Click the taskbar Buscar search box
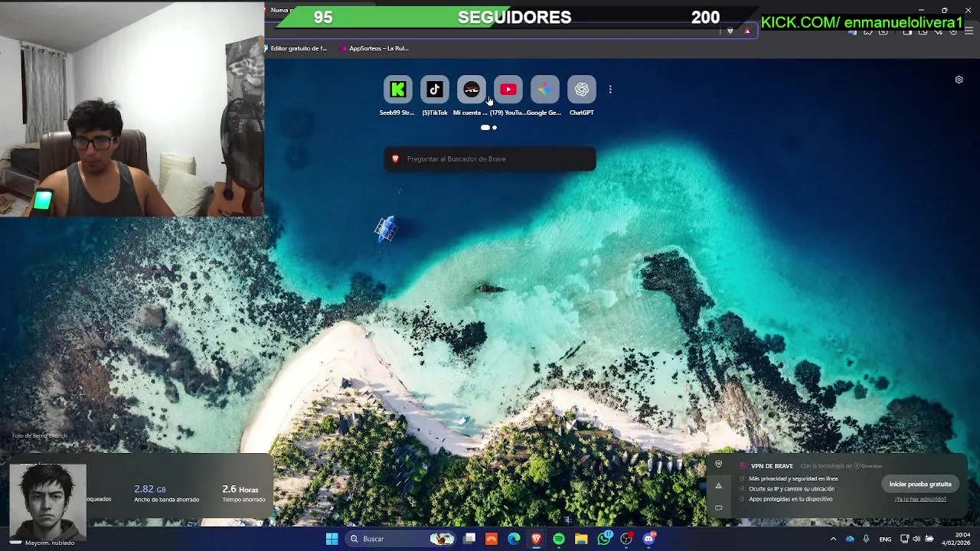Image resolution: width=980 pixels, height=551 pixels. (400, 539)
